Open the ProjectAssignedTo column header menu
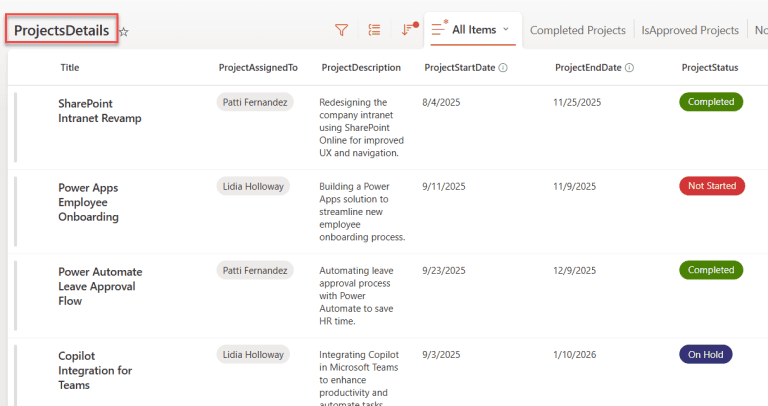This screenshot has width=768, height=406. coord(258,68)
